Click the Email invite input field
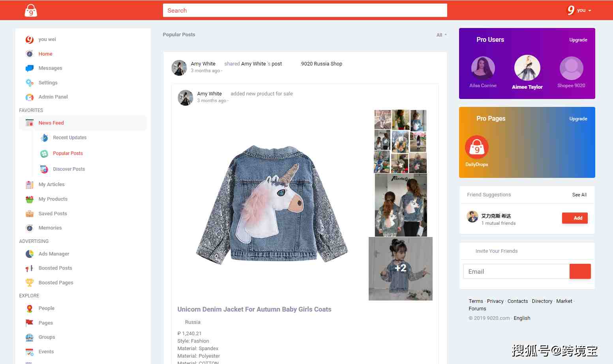The height and width of the screenshot is (364, 613). (516, 271)
